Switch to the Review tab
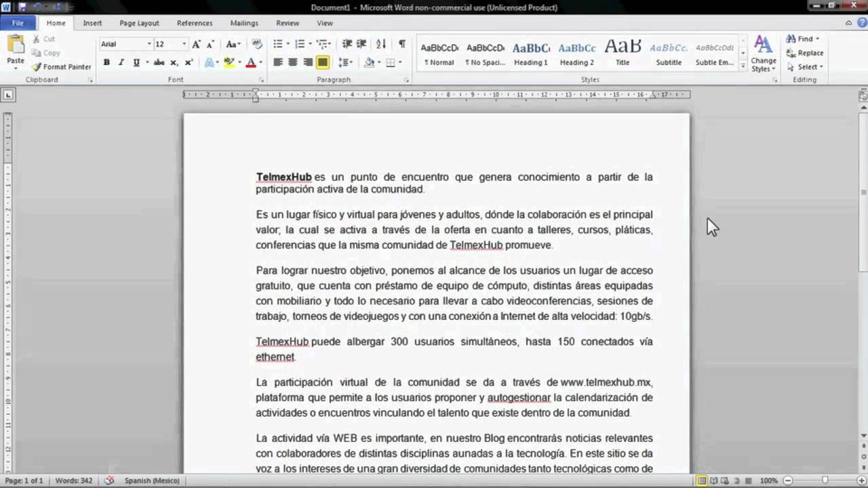The image size is (868, 488). tap(288, 23)
